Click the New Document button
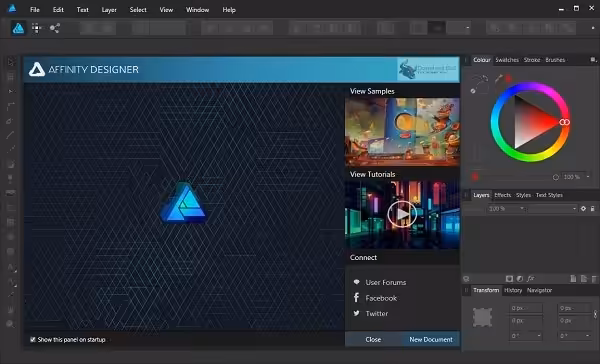The height and width of the screenshot is (364, 600). (431, 340)
